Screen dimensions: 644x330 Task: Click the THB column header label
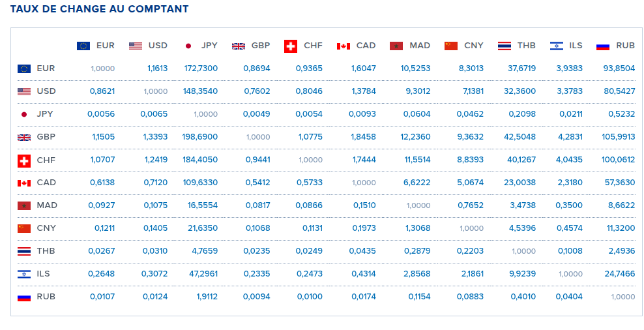[x=527, y=46]
